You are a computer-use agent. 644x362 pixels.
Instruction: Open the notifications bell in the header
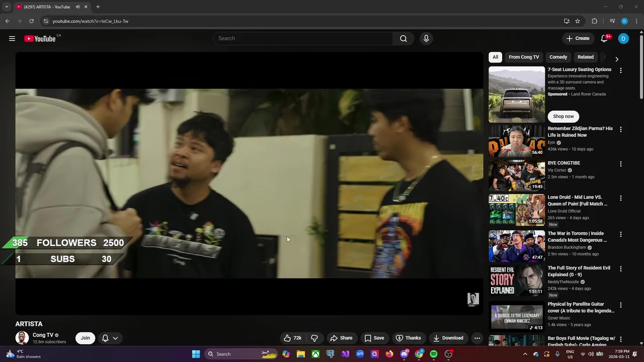pyautogui.click(x=605, y=38)
